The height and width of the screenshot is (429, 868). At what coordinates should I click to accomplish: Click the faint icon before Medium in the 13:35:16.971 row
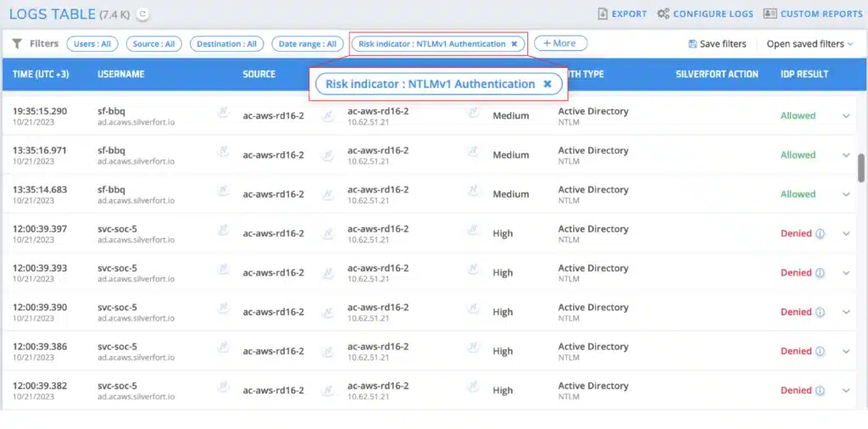(x=473, y=153)
